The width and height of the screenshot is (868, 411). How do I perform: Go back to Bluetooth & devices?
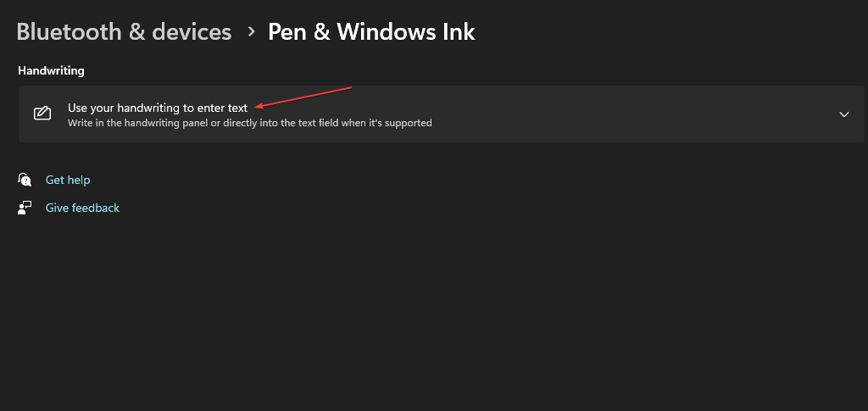[124, 32]
